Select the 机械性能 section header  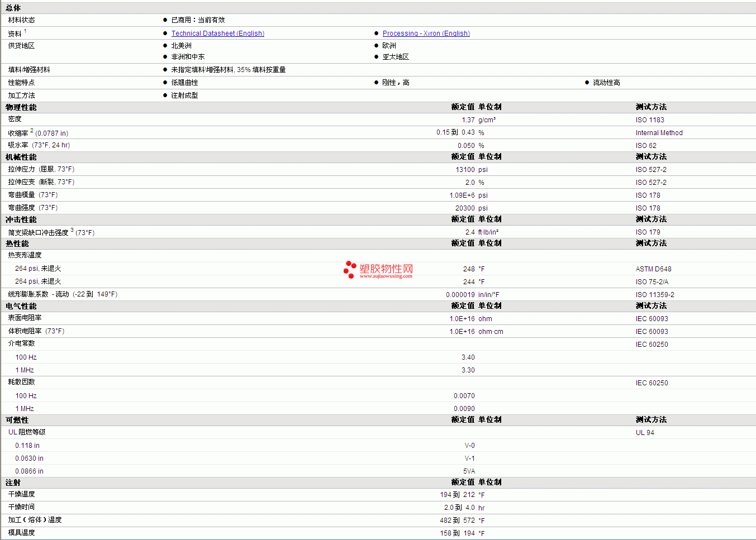pyautogui.click(x=21, y=157)
